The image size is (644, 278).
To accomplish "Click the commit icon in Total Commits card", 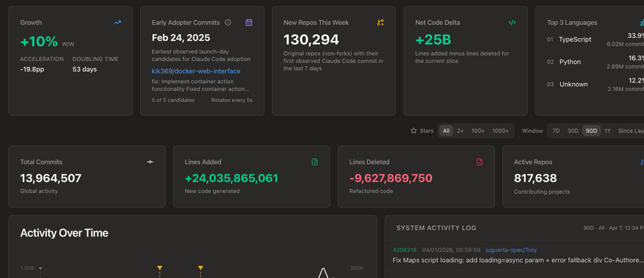I will click(x=150, y=162).
